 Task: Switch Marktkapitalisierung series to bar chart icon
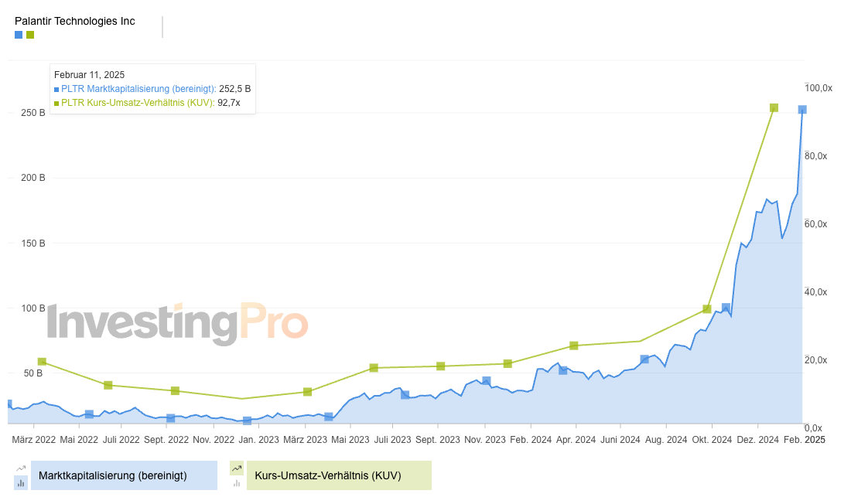(21, 482)
